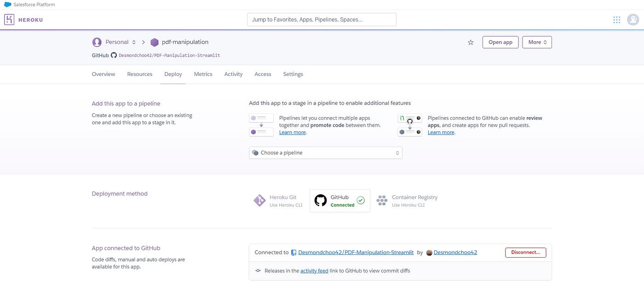The image size is (644, 293).
Task: Open the user account avatar menu
Action: (633, 20)
